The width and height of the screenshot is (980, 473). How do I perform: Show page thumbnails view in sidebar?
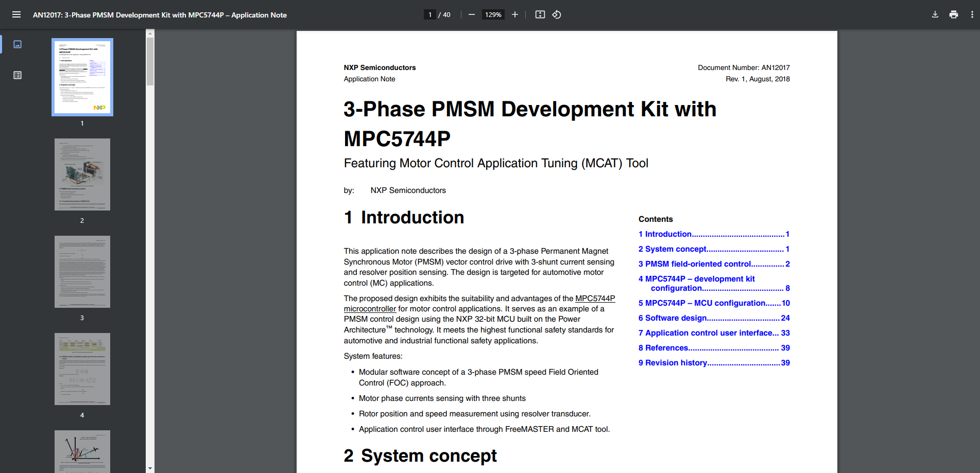coord(18,44)
